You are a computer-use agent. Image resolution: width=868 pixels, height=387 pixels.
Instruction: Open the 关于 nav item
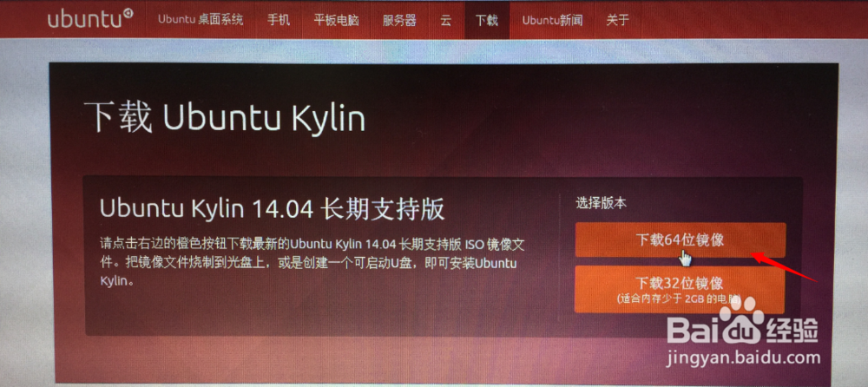tap(617, 21)
